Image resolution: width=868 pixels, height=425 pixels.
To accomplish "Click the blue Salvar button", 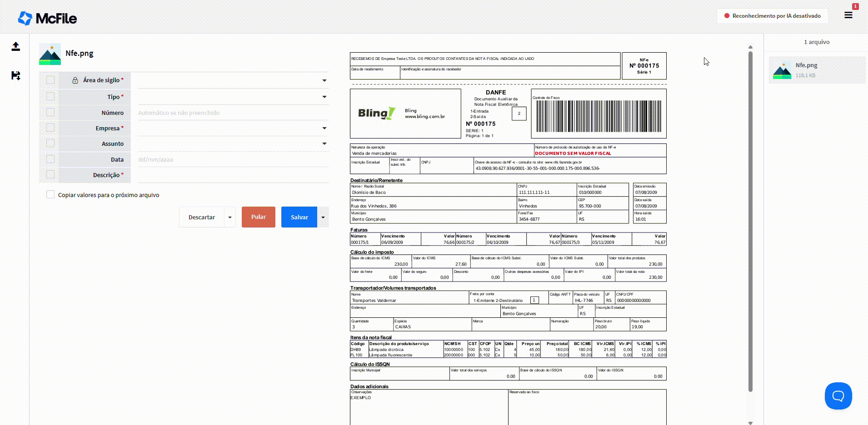I will click(299, 217).
